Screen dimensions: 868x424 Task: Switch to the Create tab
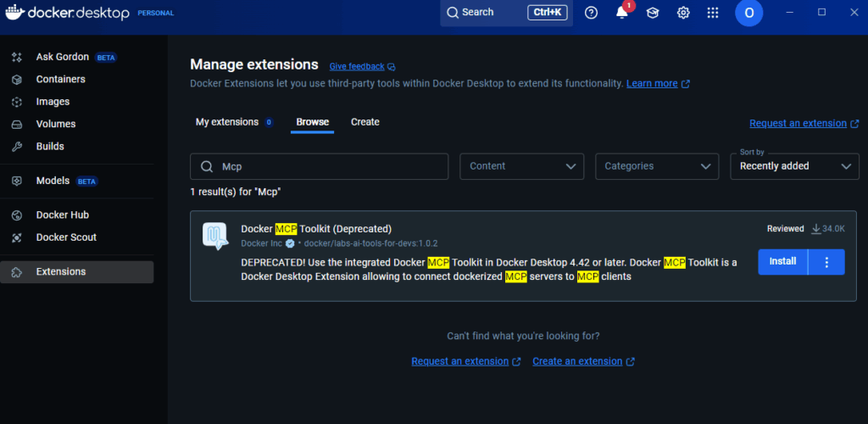tap(365, 122)
